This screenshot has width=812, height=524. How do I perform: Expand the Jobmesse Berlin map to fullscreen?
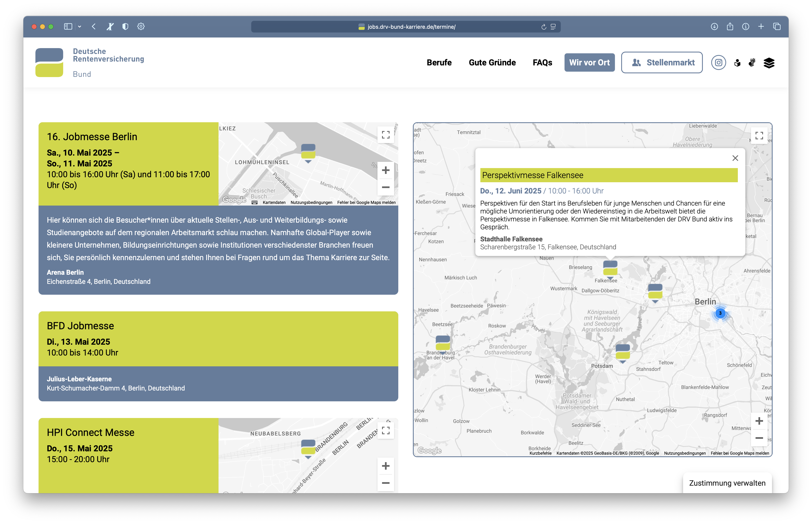click(386, 135)
